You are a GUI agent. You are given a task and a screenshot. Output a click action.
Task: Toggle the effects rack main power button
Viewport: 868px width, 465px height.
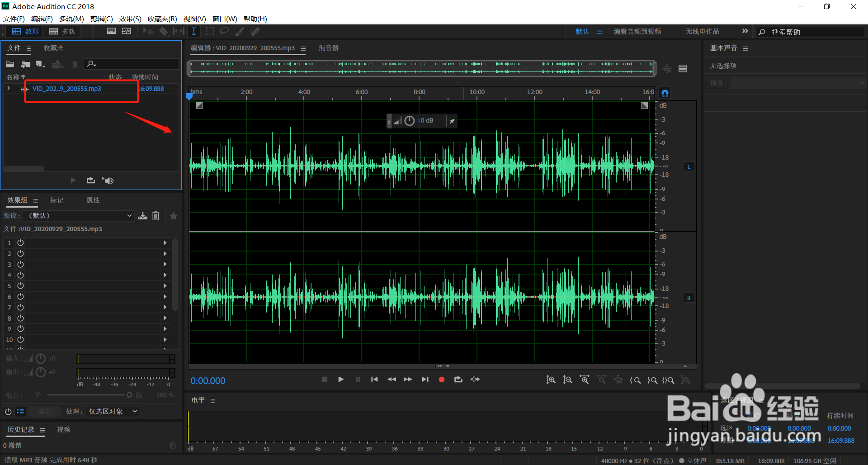[x=8, y=412]
